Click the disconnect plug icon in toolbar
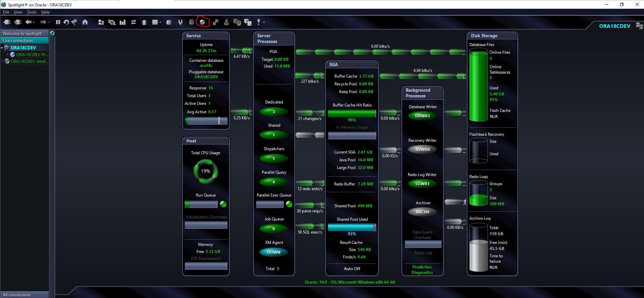The image size is (644, 298). pos(18,22)
